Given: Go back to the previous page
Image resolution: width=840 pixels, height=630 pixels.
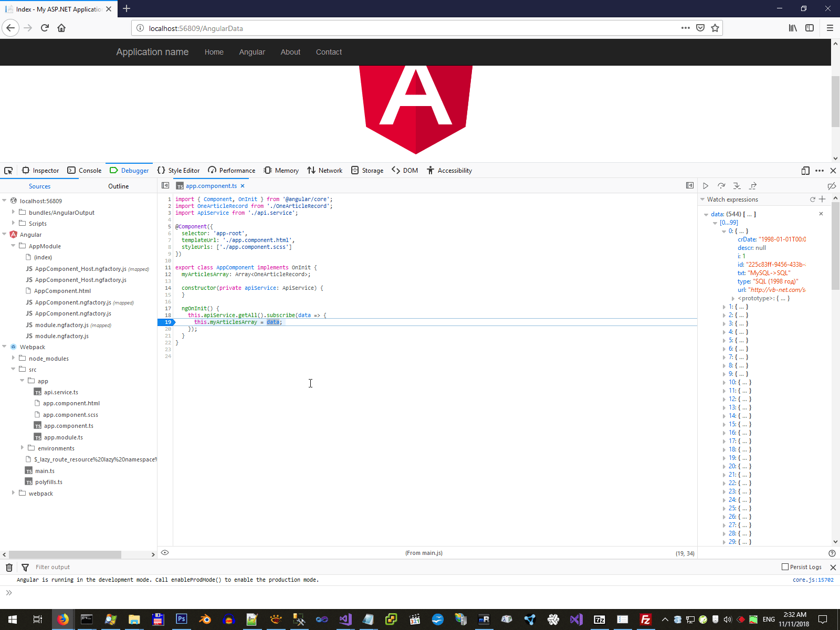Looking at the screenshot, I should click(x=10, y=28).
